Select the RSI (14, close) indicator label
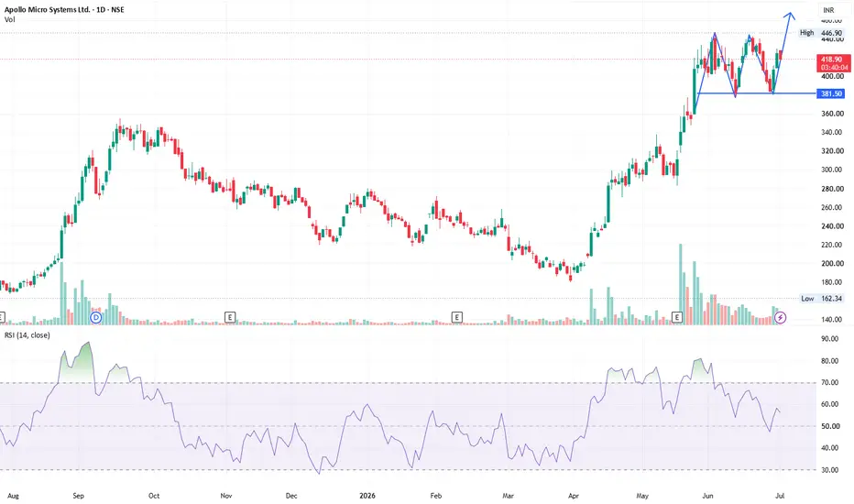 pyautogui.click(x=27, y=335)
